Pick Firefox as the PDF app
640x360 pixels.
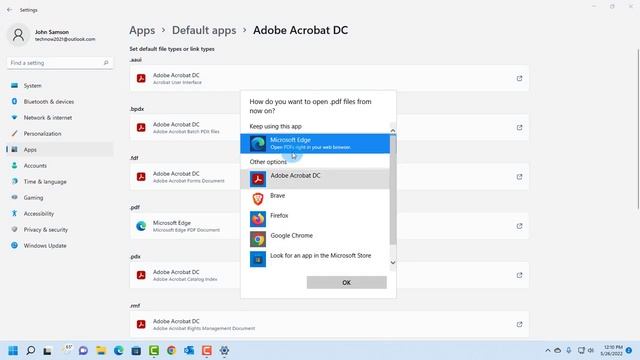tap(315, 219)
